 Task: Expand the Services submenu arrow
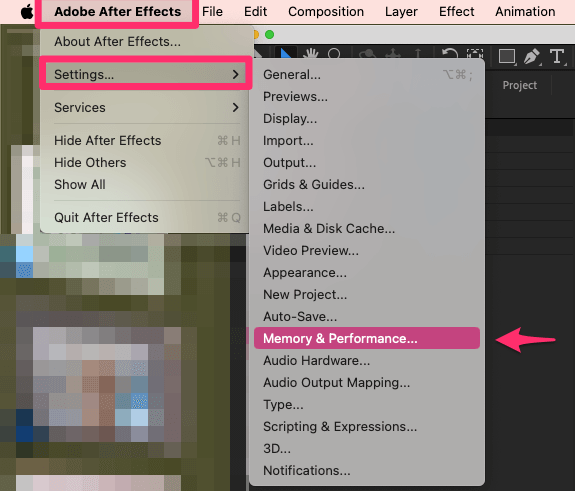(235, 107)
